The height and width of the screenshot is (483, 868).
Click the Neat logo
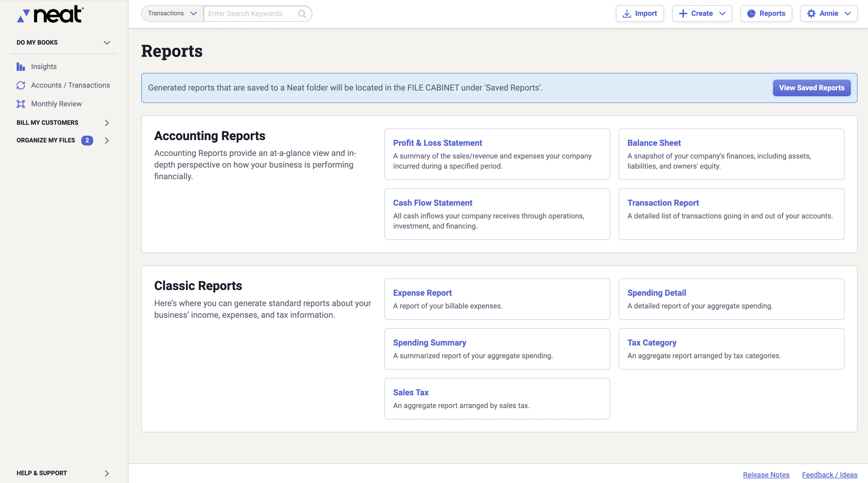51,14
